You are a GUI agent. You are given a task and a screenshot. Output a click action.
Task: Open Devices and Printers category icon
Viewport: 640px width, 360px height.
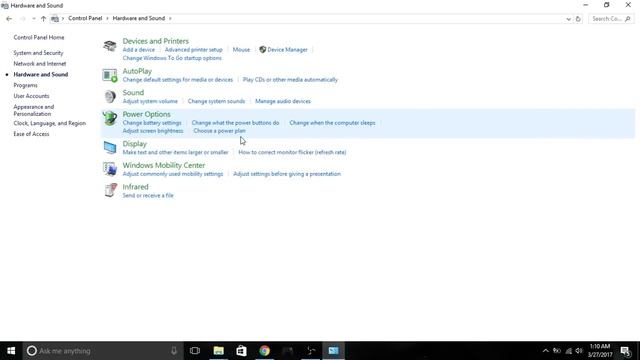pos(110,46)
